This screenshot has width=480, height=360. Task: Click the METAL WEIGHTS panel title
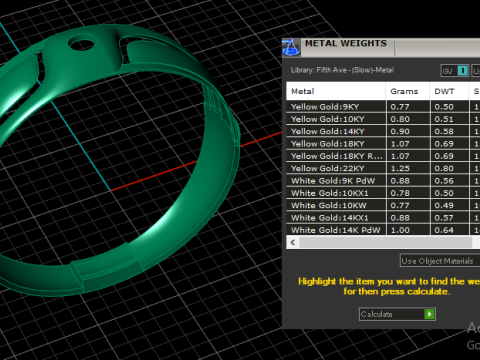pos(346,43)
